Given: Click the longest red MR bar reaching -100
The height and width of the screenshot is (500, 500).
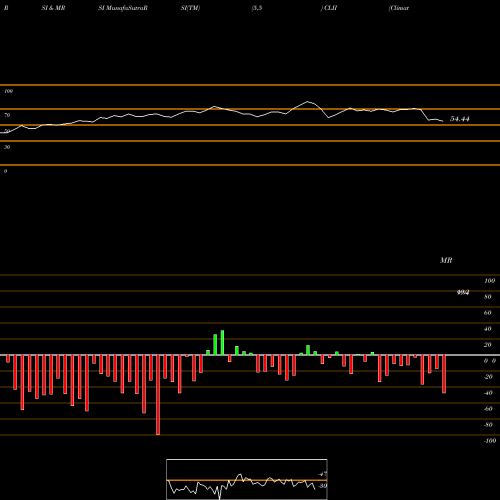Looking at the screenshot, I should point(158,395).
